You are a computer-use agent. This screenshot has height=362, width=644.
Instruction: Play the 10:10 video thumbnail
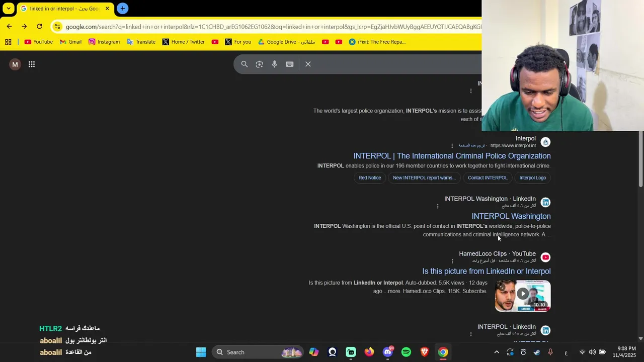point(523,296)
